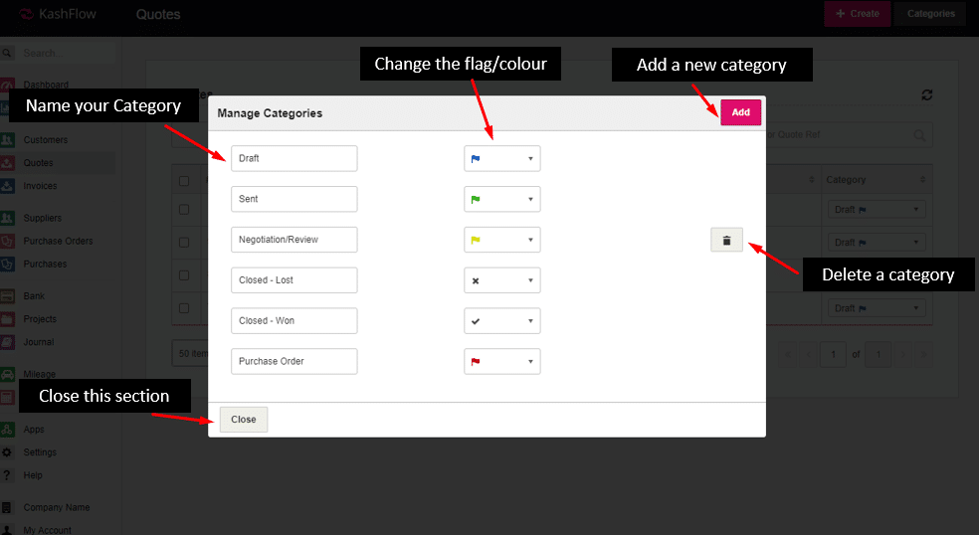Open Projects in the left navigation

click(x=40, y=319)
